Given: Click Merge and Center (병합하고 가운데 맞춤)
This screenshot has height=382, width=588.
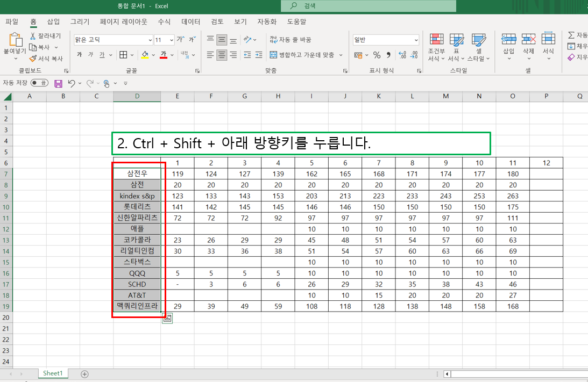Looking at the screenshot, I should point(302,55).
